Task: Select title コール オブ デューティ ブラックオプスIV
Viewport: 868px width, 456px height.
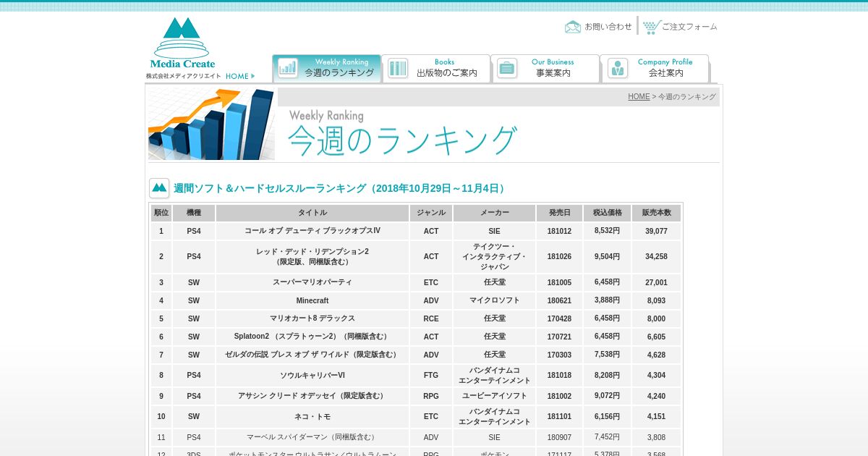Action: [312, 231]
